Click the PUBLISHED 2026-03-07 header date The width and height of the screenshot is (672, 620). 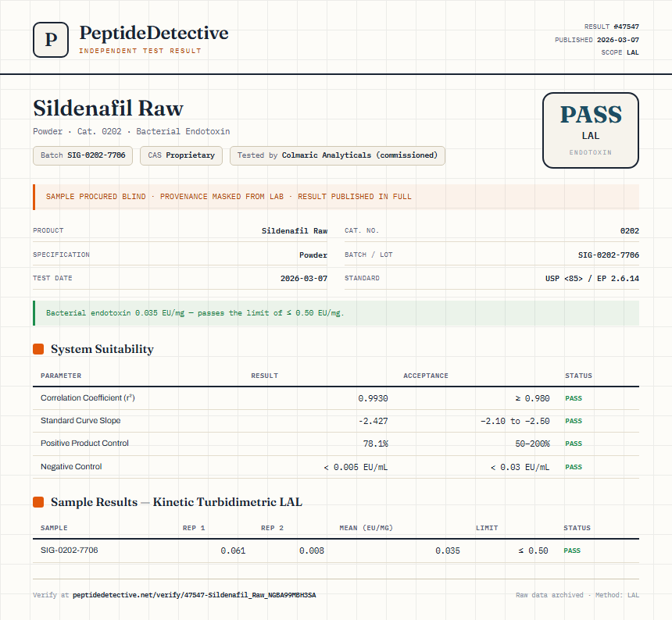click(x=597, y=40)
